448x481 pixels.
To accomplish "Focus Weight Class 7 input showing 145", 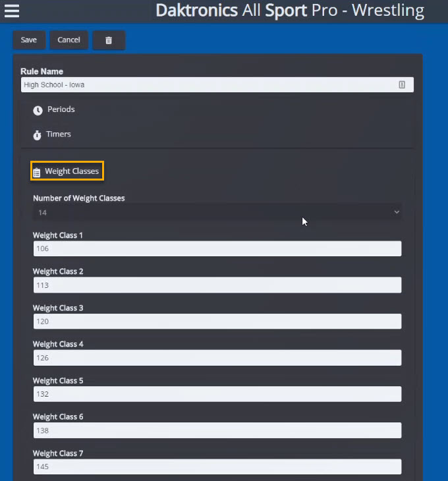I will coord(217,467).
